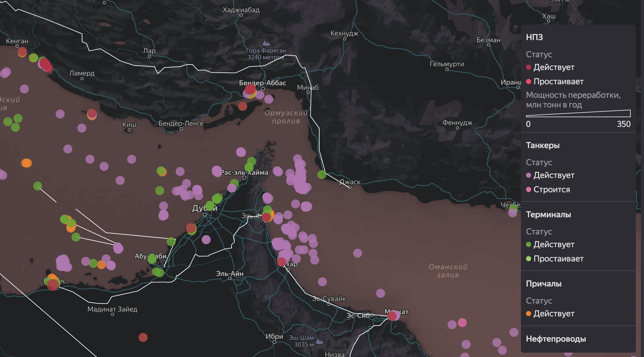The height and width of the screenshot is (357, 644).
Task: Select the pink under-construction tanker marker near Маскат
Action: (x=462, y=322)
